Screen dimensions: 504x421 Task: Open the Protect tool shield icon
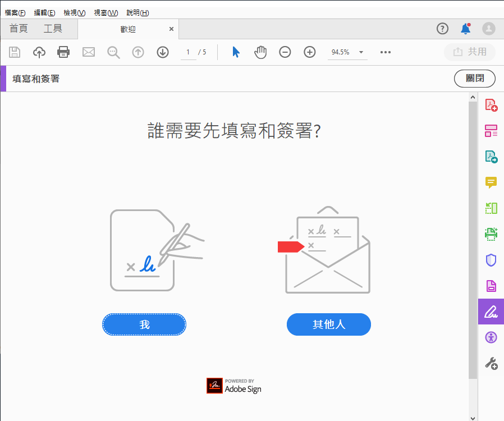click(x=491, y=259)
